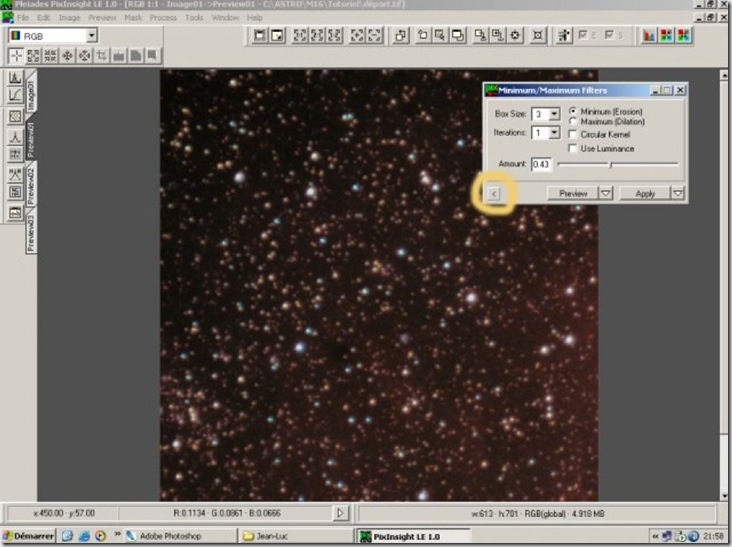Click the Preview button in filters dialog
Screen dimensions: 732x547
point(573,193)
